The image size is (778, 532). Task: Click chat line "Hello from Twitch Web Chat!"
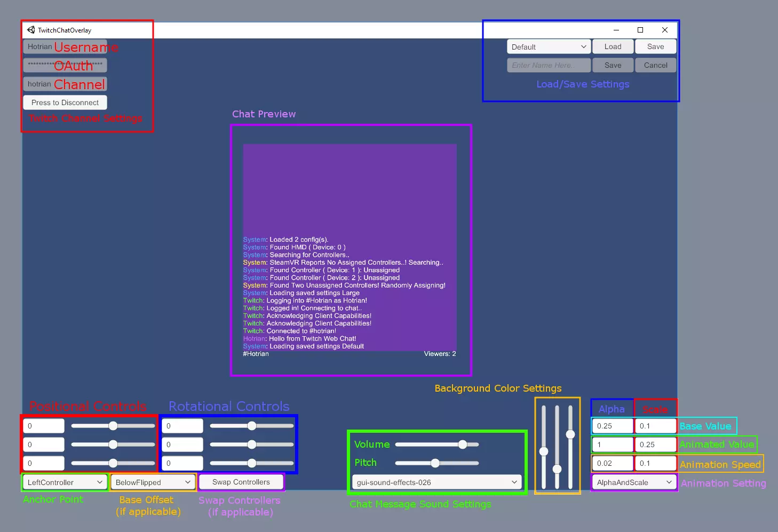point(312,339)
